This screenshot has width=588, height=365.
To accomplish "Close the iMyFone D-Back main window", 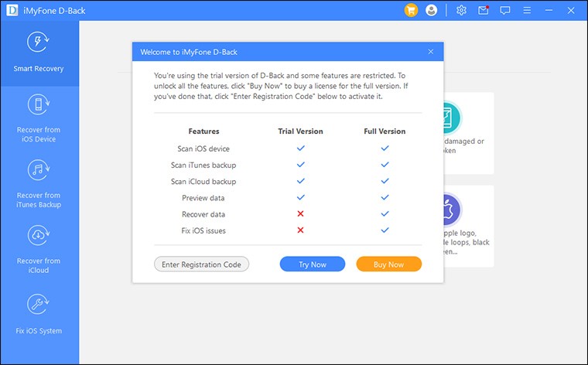I will [571, 11].
